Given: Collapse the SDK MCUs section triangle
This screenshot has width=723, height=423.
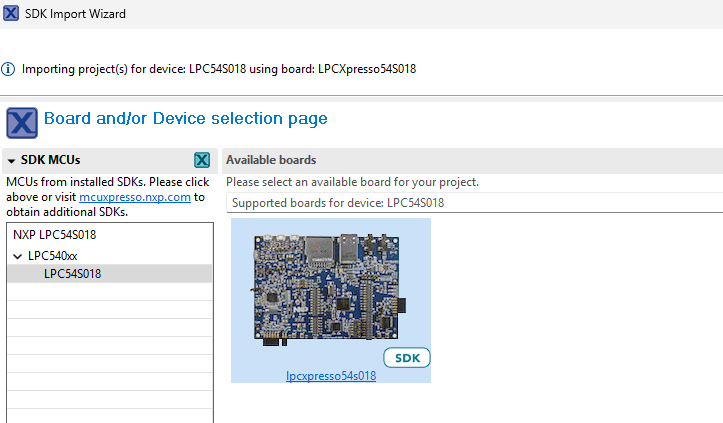Looking at the screenshot, I should [x=12, y=161].
